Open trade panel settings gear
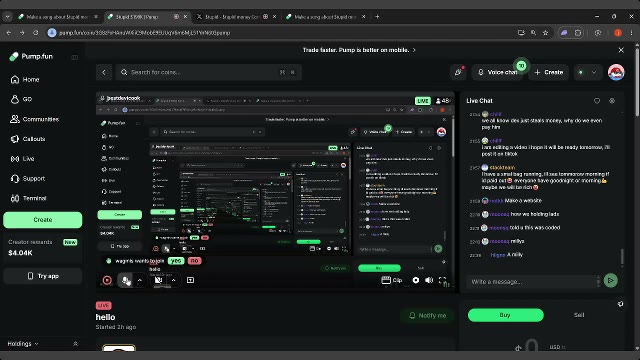This screenshot has width=640, height=360. [x=620, y=304]
